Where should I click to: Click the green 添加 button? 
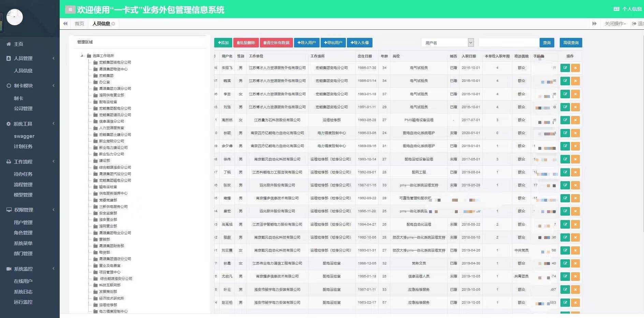tap(223, 43)
